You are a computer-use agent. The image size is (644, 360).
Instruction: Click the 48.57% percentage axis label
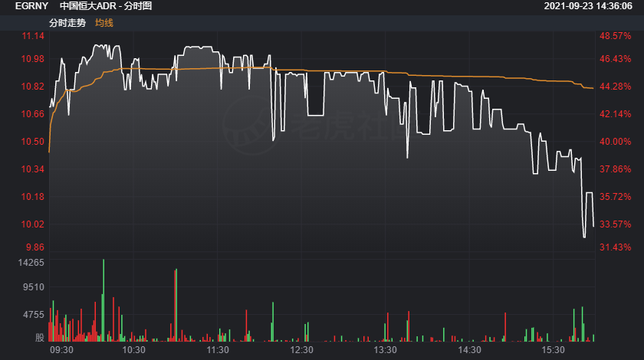(615, 36)
